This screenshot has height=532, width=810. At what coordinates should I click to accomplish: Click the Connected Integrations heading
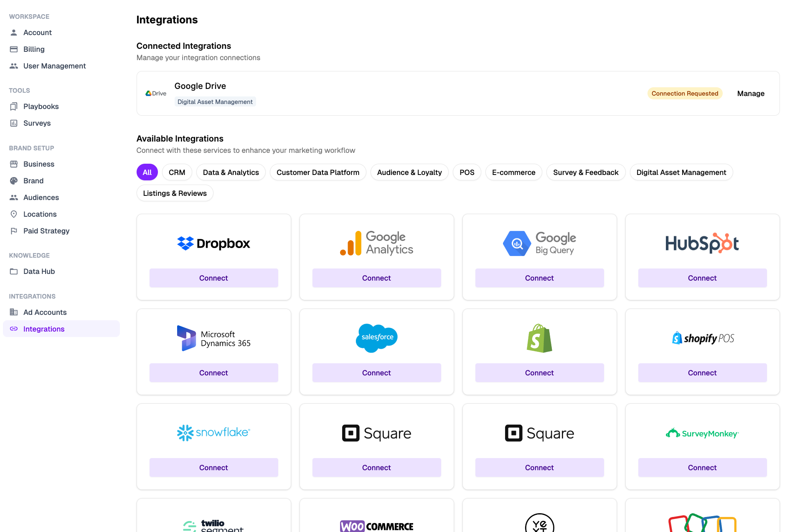click(x=184, y=46)
